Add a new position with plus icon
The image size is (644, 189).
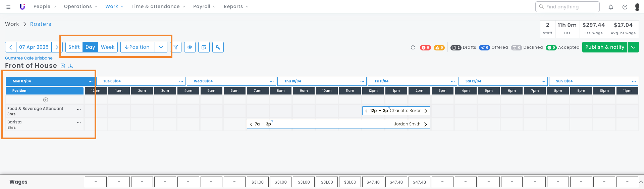tap(46, 100)
